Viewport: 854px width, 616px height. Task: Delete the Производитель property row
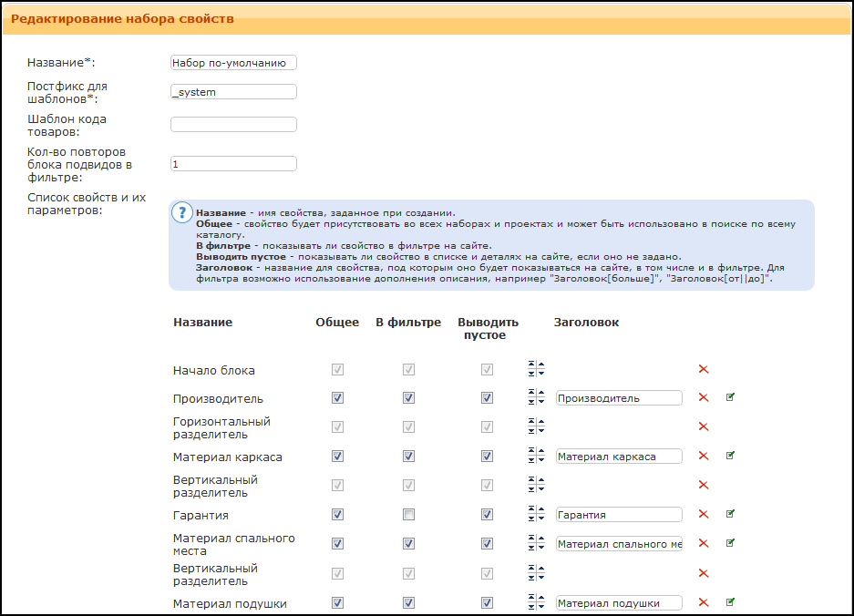point(703,397)
